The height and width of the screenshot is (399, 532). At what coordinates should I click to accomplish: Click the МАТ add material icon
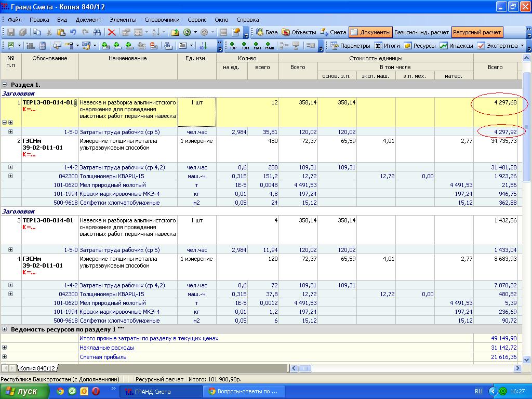coord(258,46)
